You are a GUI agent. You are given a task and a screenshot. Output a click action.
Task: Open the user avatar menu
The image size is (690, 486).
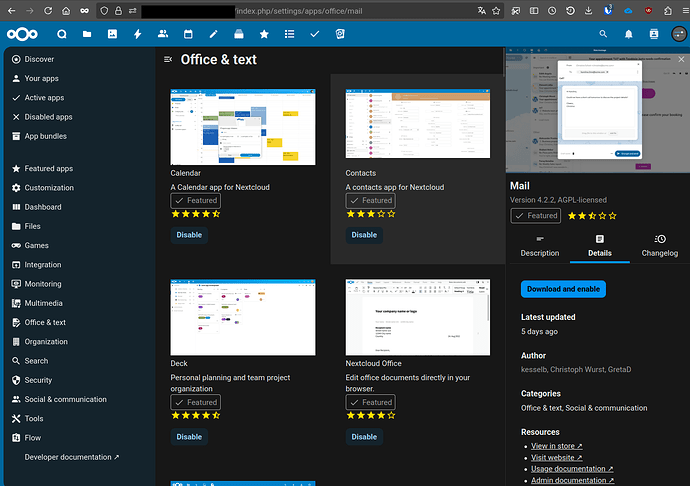(x=677, y=34)
